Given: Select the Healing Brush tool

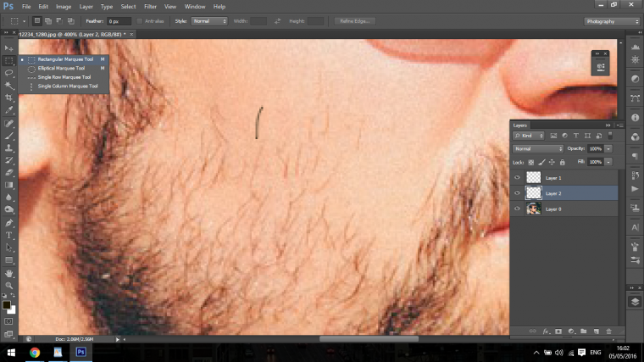Looking at the screenshot, I should coord(8,123).
